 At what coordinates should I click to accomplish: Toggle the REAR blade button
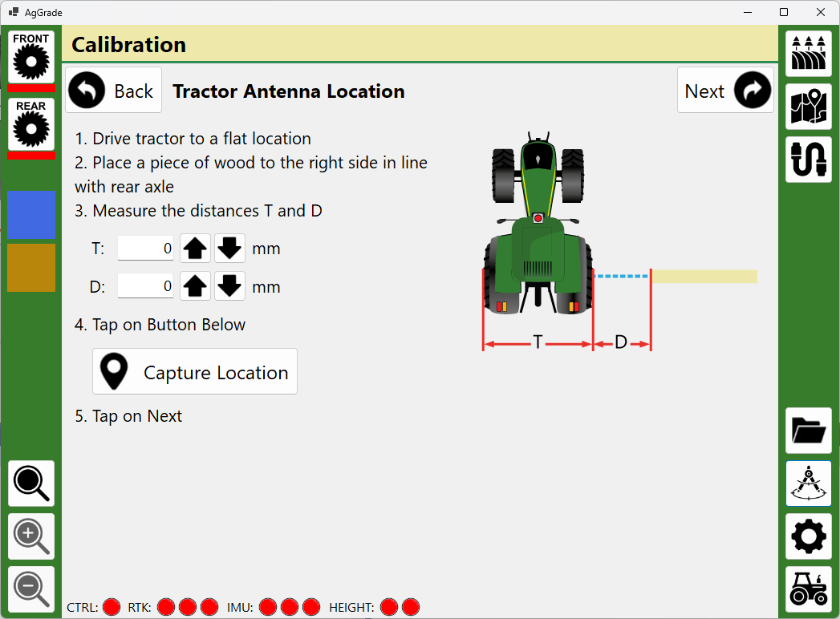point(31,124)
